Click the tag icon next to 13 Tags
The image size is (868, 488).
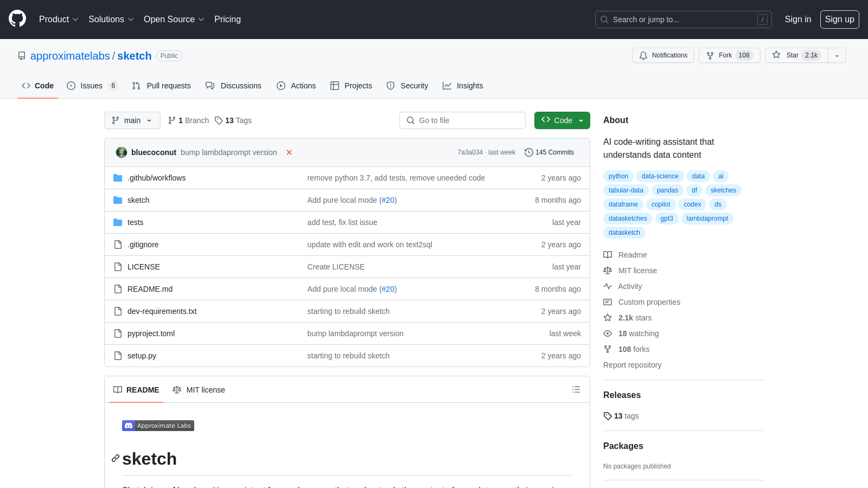click(219, 120)
